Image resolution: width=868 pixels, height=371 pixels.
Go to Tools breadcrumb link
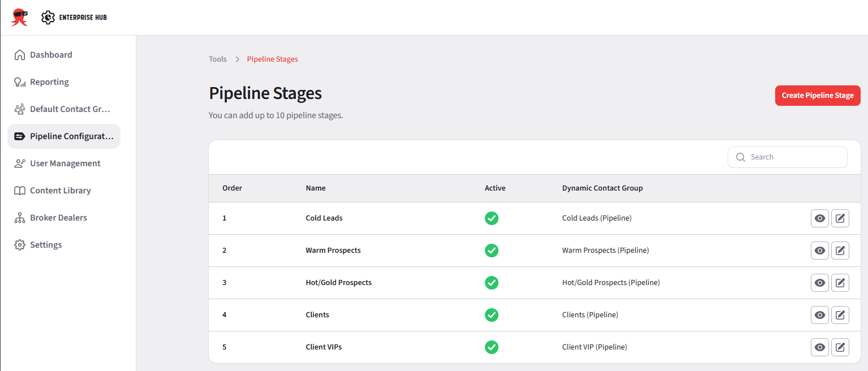tap(218, 59)
